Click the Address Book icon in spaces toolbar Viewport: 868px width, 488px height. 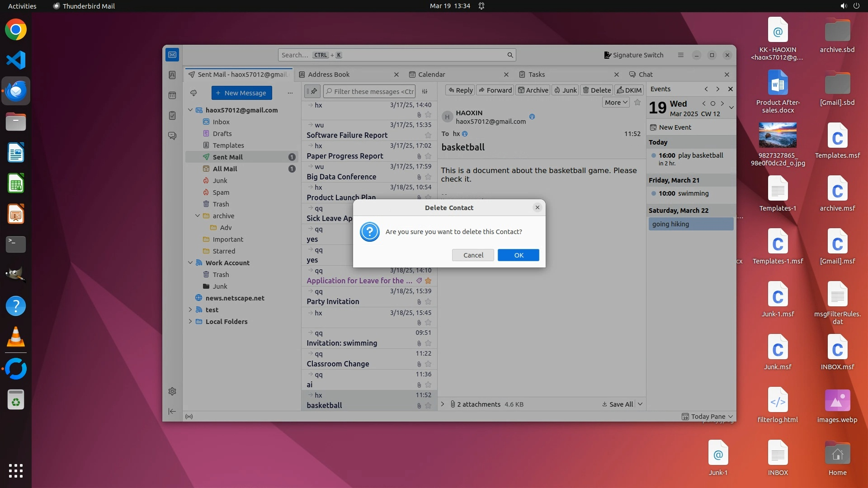[172, 75]
